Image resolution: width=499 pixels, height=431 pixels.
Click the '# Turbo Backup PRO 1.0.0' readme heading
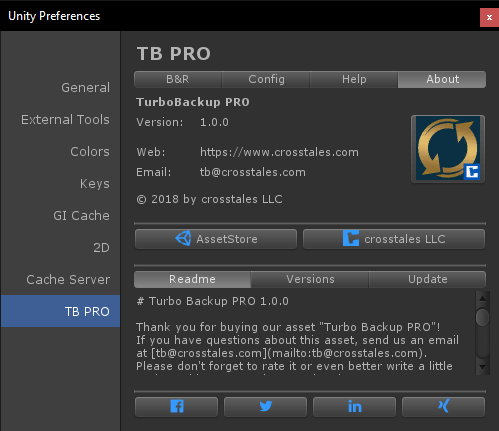point(213,301)
